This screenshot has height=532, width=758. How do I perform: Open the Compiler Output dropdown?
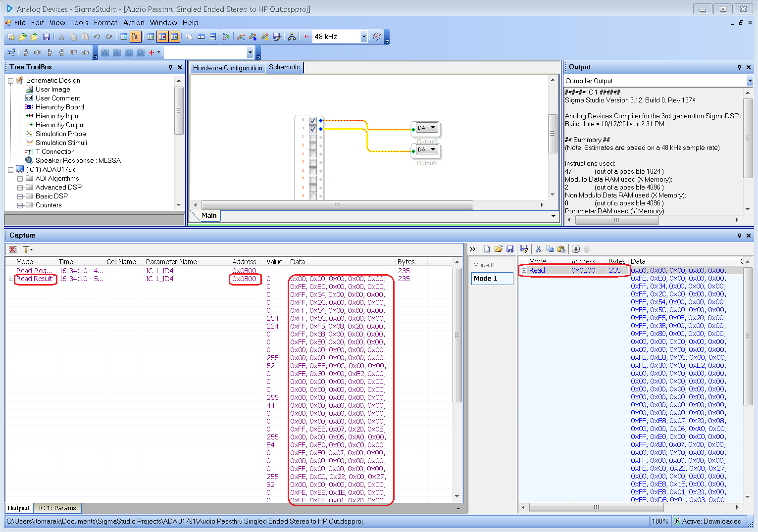coord(750,81)
